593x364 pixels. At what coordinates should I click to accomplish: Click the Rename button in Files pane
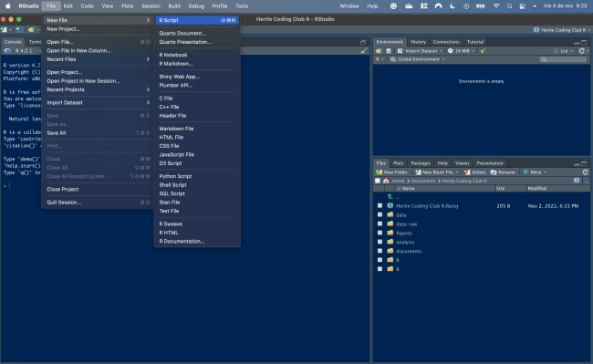click(x=503, y=172)
